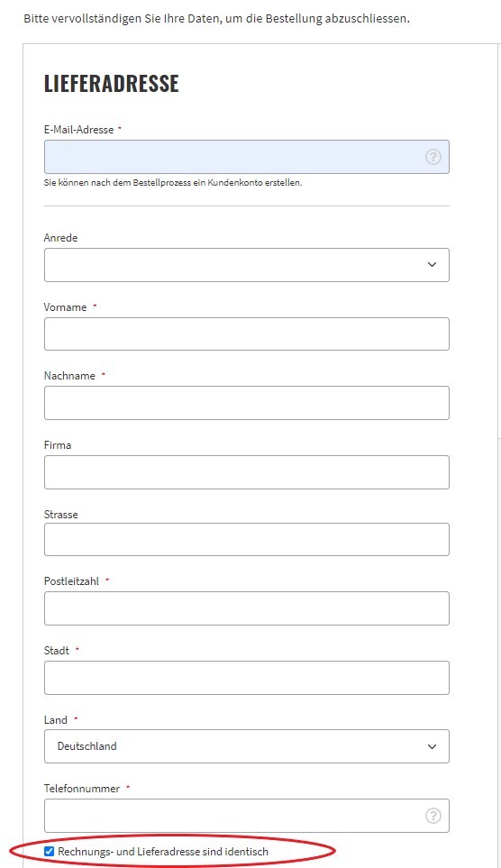Focus the Firma input field
Image resolution: width=501 pixels, height=868 pixels.
246,472
